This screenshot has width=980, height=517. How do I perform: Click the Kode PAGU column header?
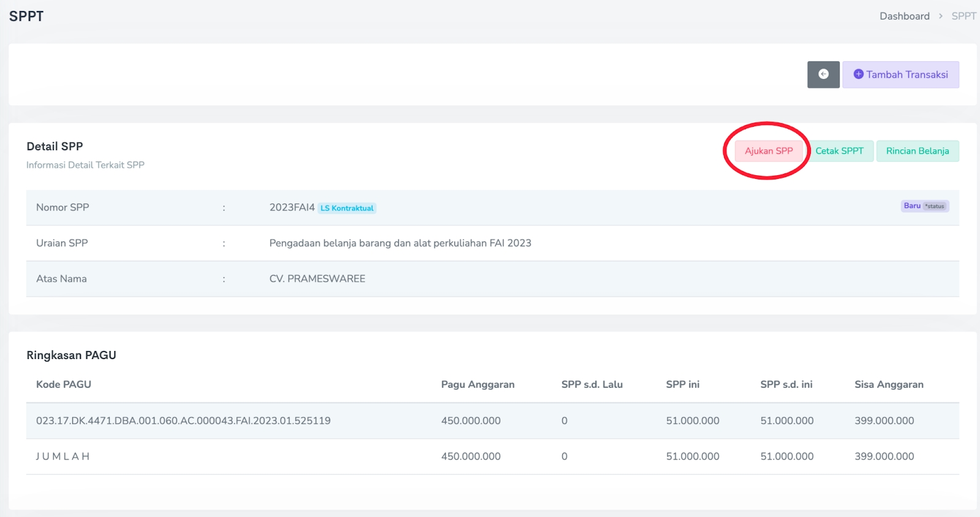click(x=64, y=385)
